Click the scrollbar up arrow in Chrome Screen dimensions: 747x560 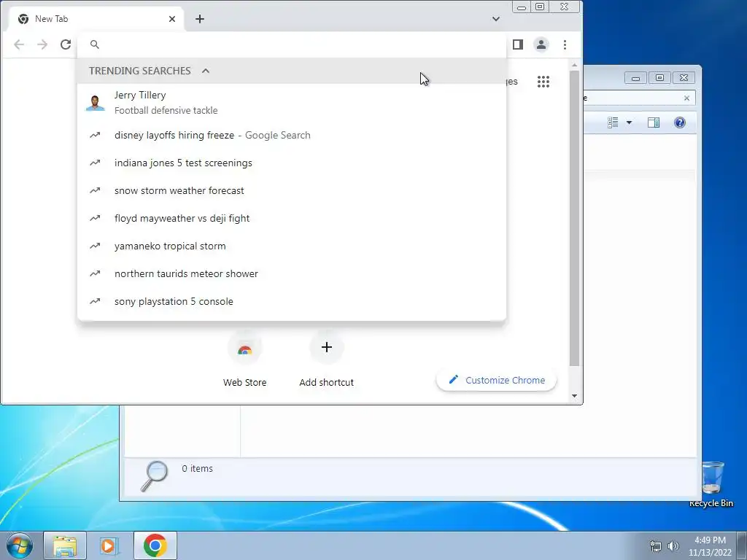574,65
